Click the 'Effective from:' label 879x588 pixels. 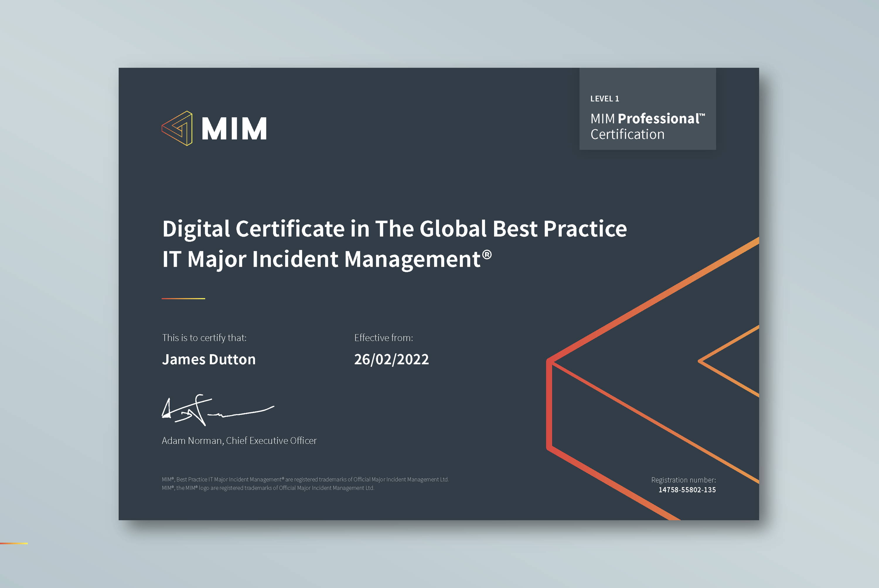coord(384,338)
